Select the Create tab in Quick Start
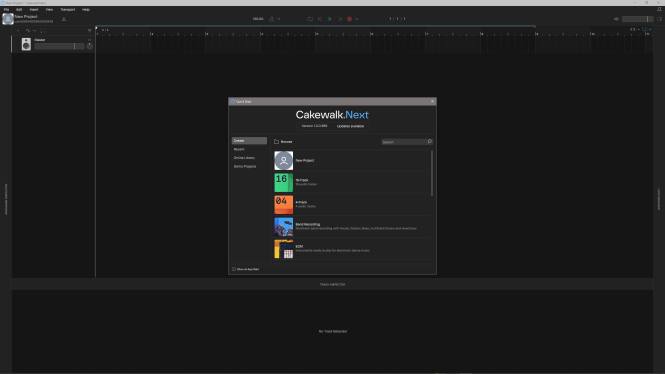 [249, 140]
